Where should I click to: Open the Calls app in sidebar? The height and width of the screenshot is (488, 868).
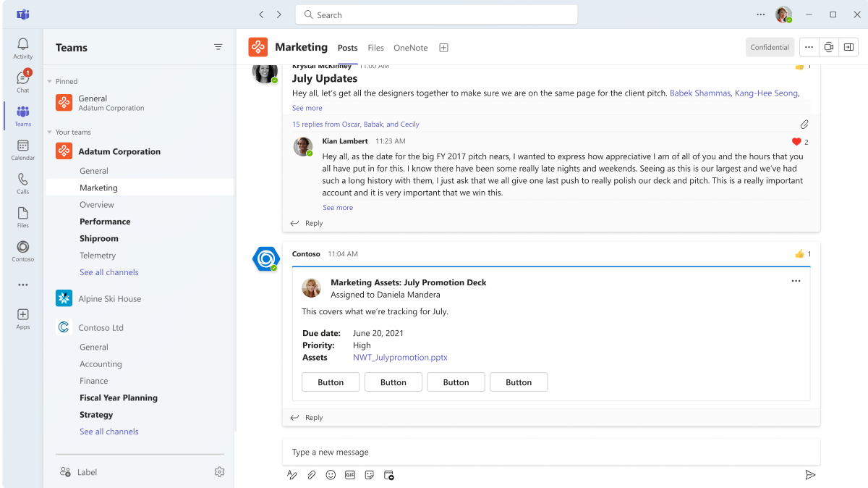pos(22,184)
